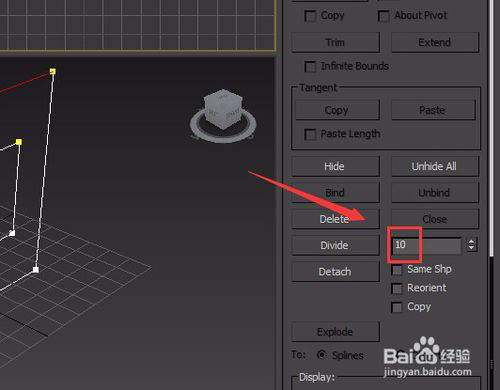Toggle the About Pivot checkbox

click(383, 16)
